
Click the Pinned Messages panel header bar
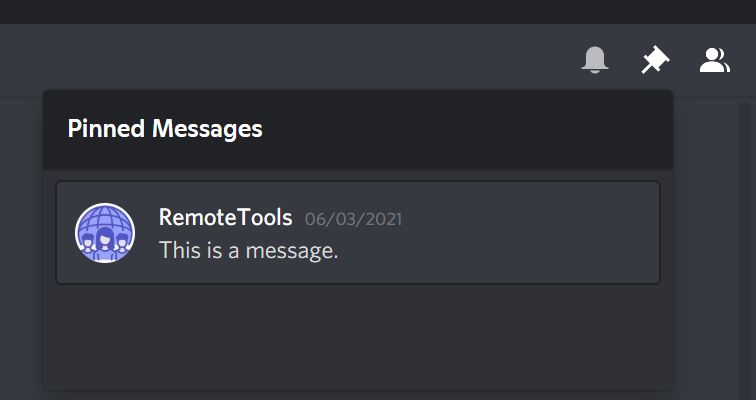pyautogui.click(x=358, y=129)
